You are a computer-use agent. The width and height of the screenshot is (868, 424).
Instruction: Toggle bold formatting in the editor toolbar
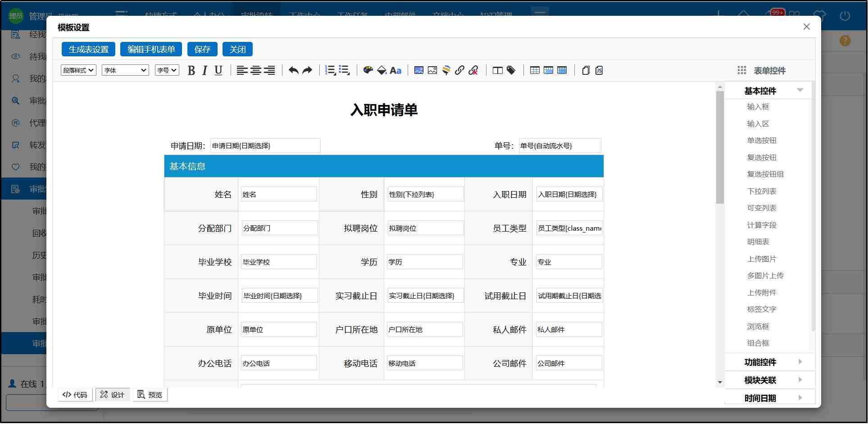pos(191,70)
